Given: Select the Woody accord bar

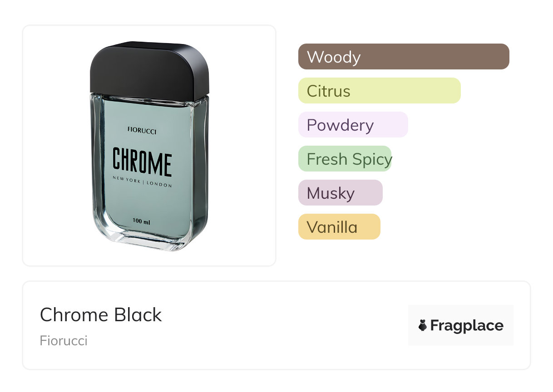Looking at the screenshot, I should tap(403, 57).
